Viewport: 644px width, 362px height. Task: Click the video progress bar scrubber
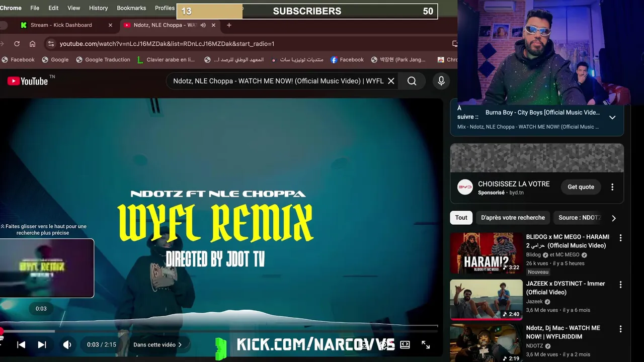(2, 331)
